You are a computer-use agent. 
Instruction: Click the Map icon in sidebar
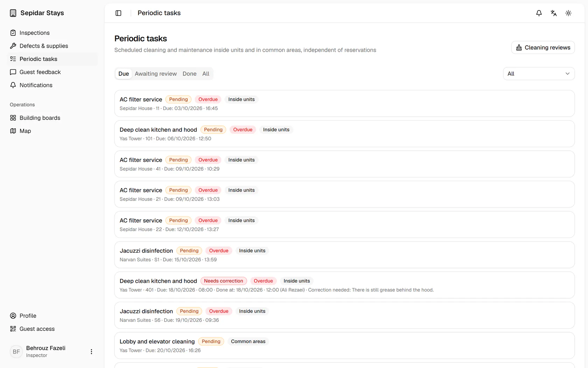click(x=13, y=131)
